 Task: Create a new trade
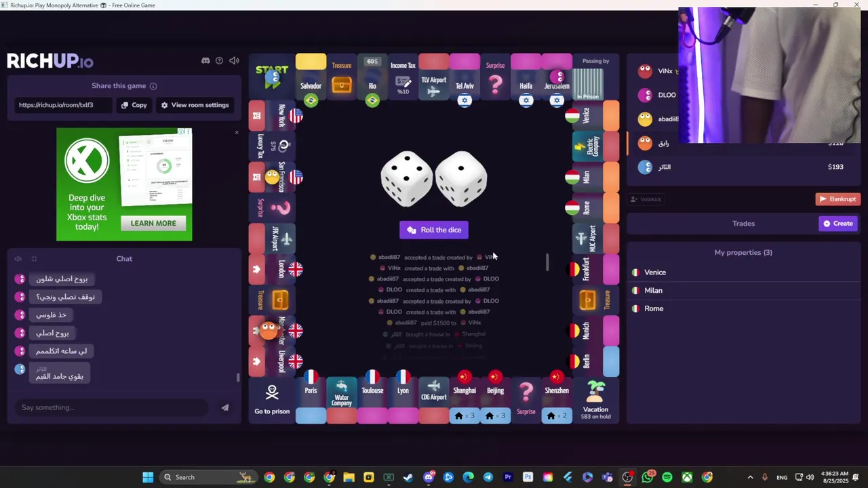[839, 224]
